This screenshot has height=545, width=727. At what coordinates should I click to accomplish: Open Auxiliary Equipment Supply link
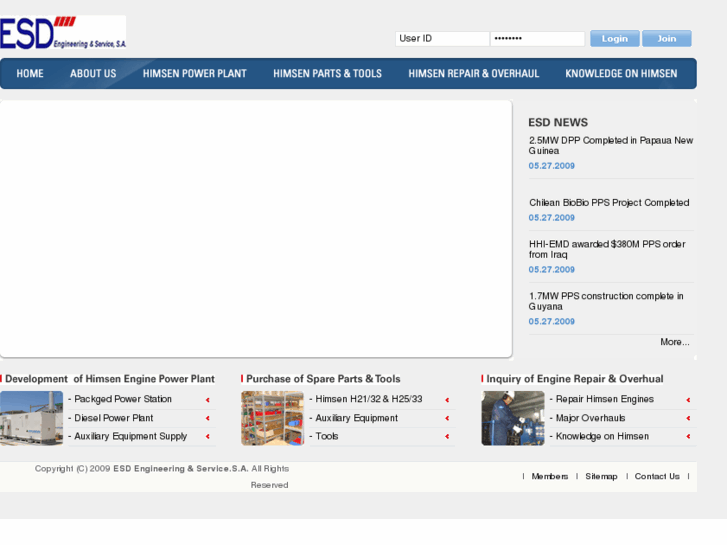[131, 436]
